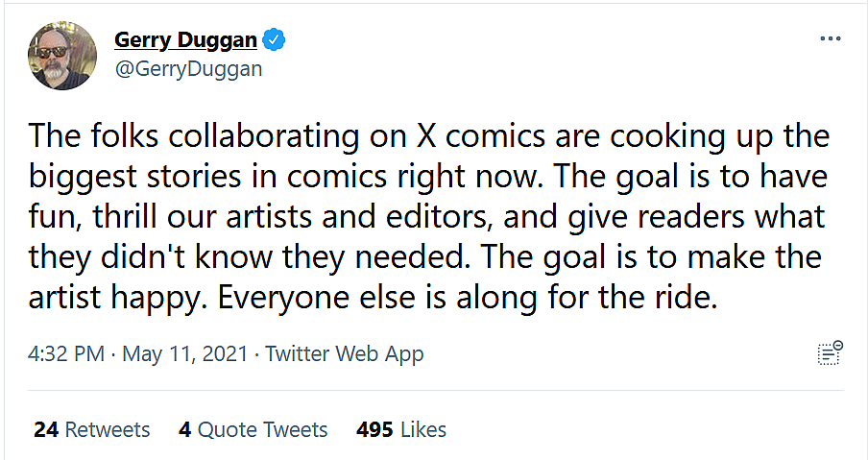Image resolution: width=868 pixels, height=460 pixels.
Task: Click the number 495 in the likes count
Action: pos(374,429)
